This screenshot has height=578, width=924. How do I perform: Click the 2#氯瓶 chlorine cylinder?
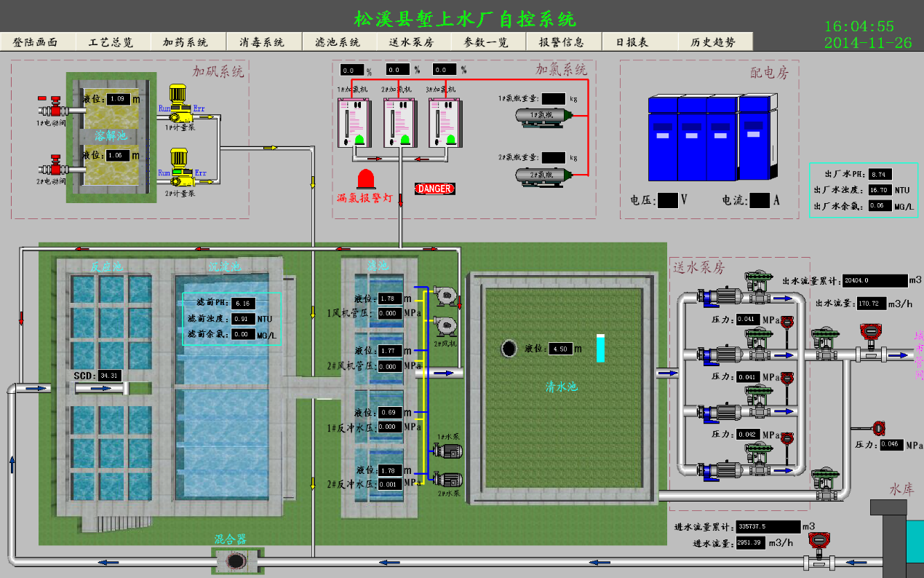[x=543, y=175]
